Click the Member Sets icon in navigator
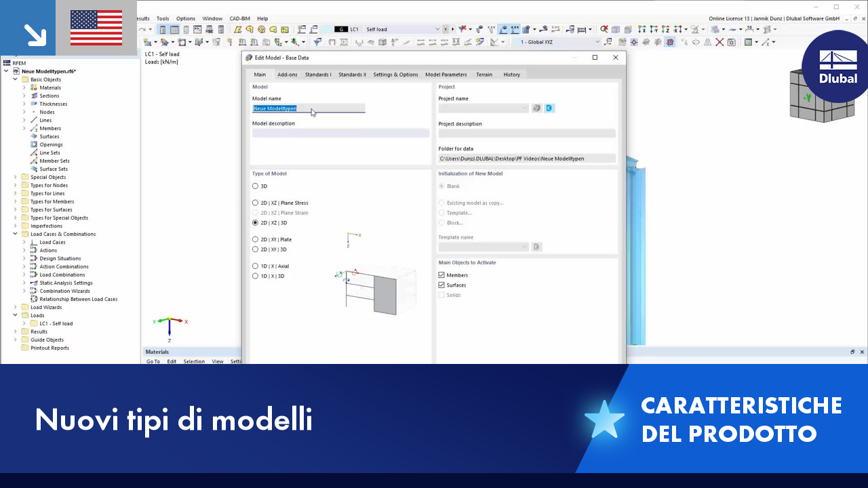 34,161
